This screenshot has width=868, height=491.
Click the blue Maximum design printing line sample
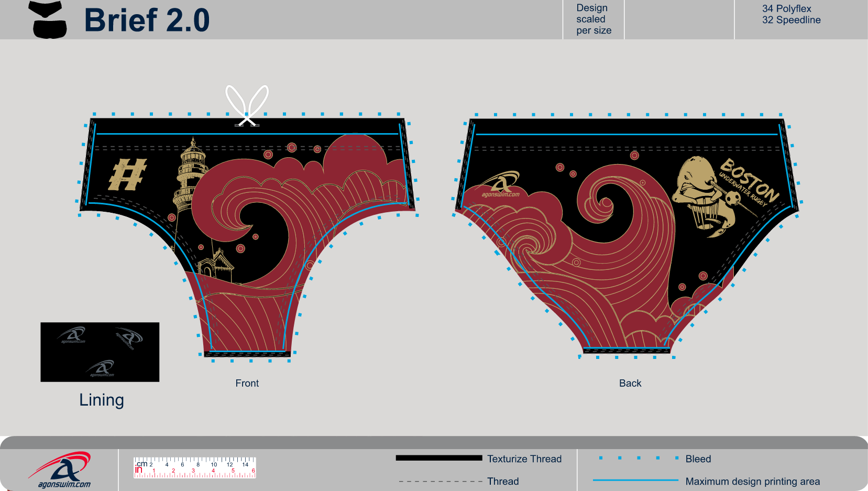635,480
